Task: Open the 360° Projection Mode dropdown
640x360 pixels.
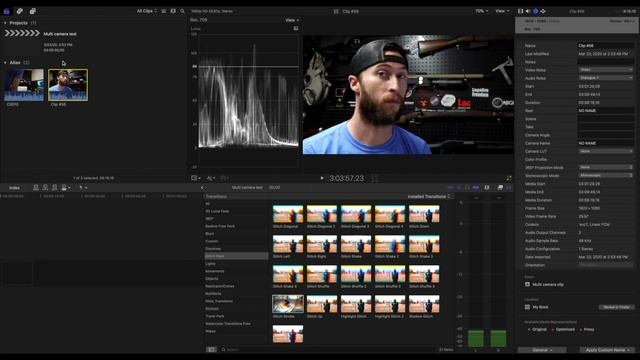Action: click(606, 167)
